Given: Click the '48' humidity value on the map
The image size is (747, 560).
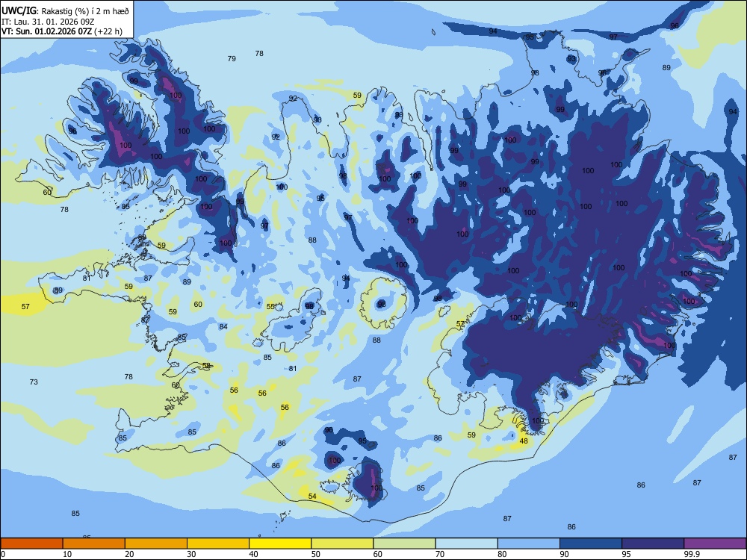Looking at the screenshot, I should [524, 441].
